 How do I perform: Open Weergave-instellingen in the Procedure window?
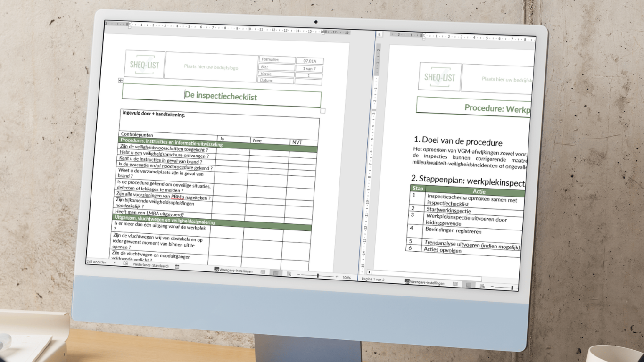point(424,283)
